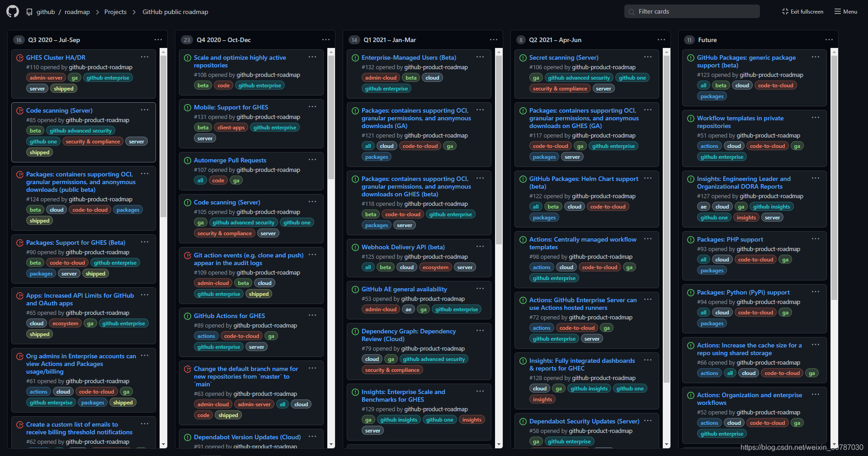Open the Menu side panel

point(846,12)
